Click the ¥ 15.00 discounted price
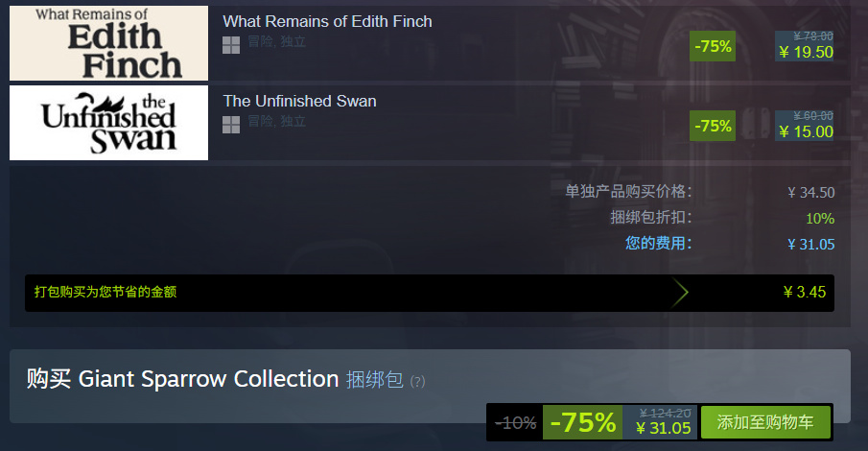 tap(806, 131)
